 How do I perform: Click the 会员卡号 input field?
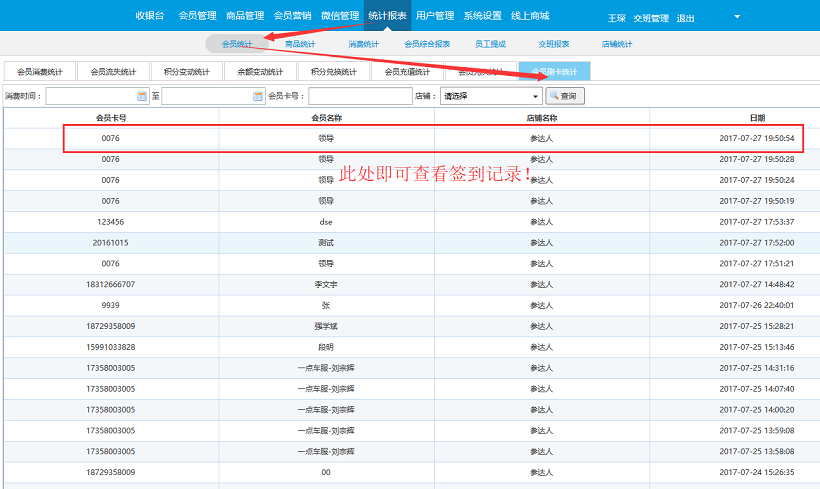click(x=360, y=96)
